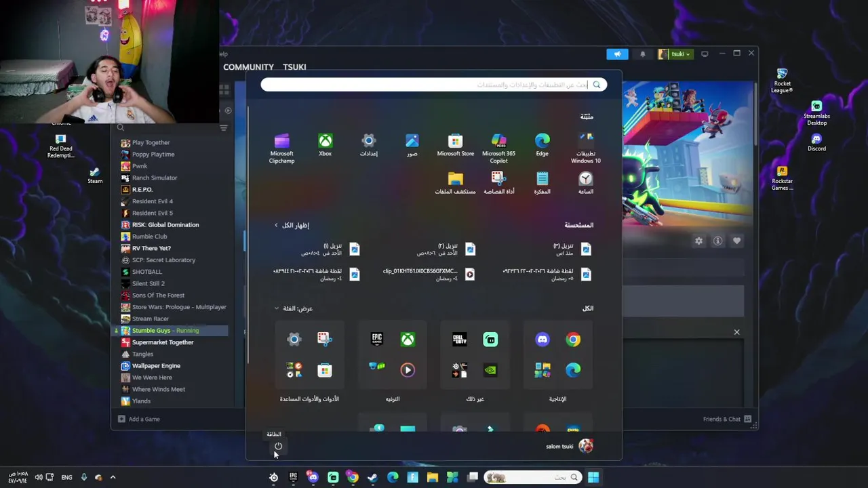Image resolution: width=868 pixels, height=488 pixels.
Task: Click the Steam announcements megaphone button
Action: [x=618, y=54]
